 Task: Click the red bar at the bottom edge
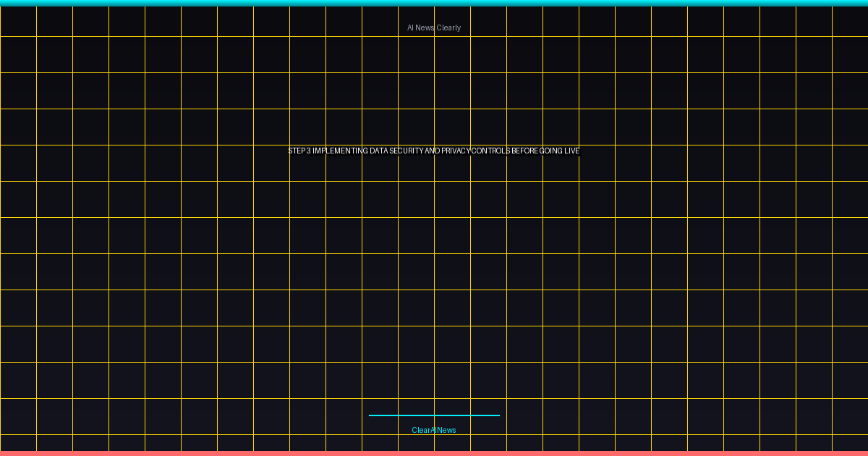[x=434, y=453]
